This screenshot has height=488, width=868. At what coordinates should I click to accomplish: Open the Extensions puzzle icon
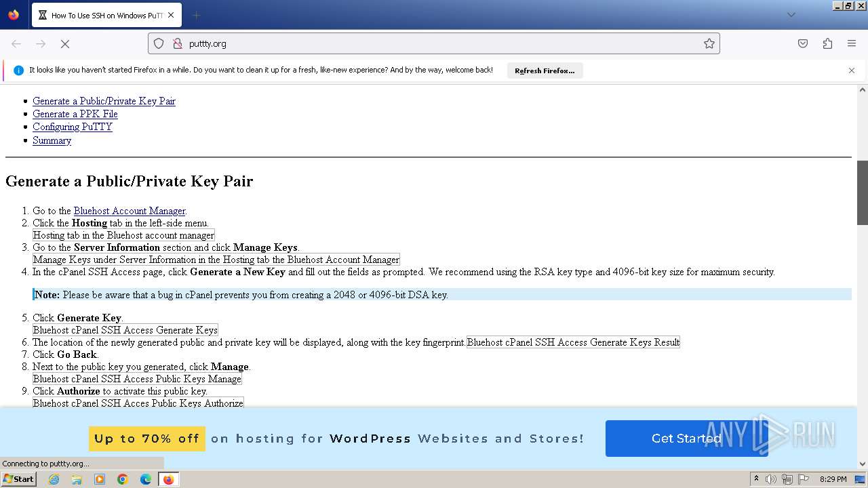click(827, 43)
